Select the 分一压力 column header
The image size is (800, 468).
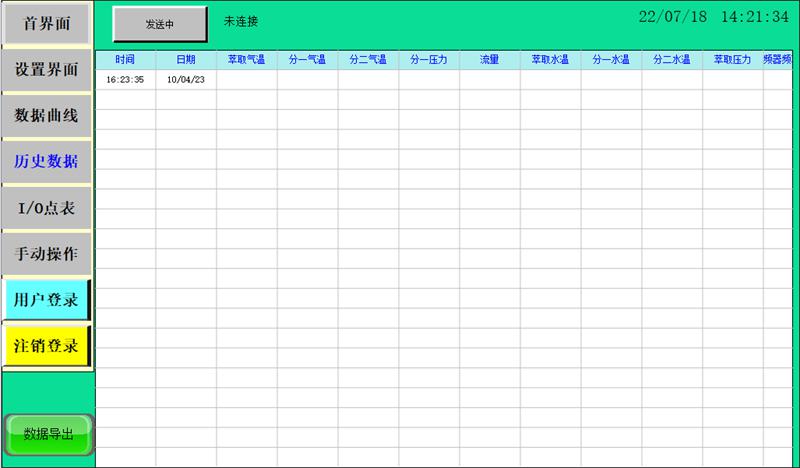[428, 60]
